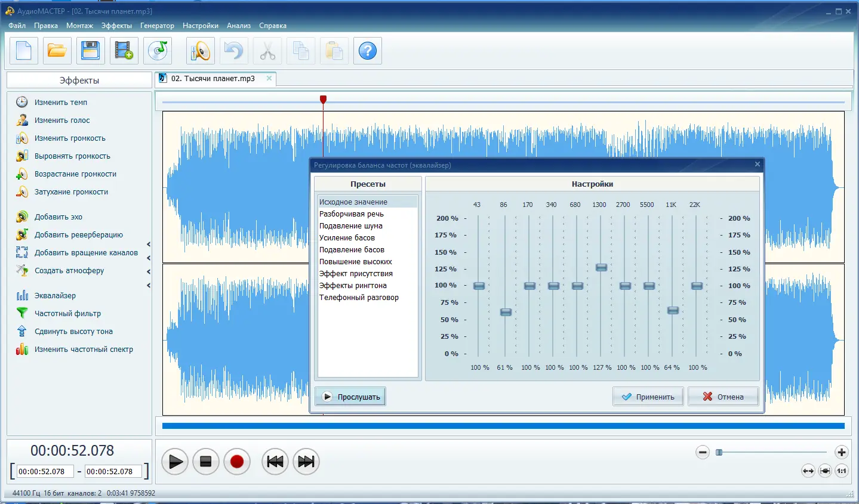
Task: Click the Отмена button
Action: point(723,397)
